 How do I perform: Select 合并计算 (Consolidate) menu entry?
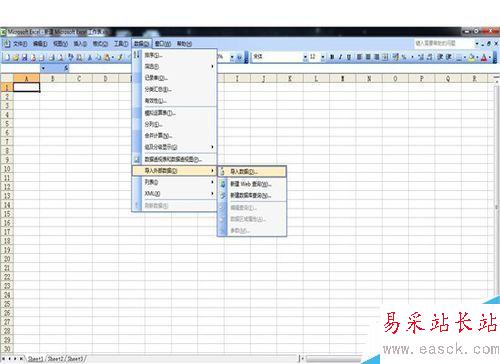coord(174,135)
